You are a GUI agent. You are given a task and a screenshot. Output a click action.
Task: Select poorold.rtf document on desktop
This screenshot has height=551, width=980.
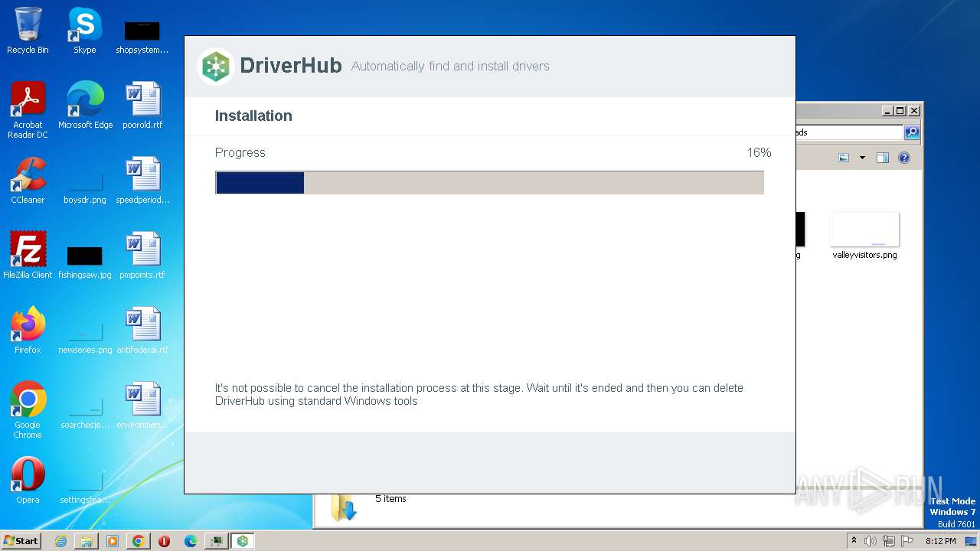[142, 106]
